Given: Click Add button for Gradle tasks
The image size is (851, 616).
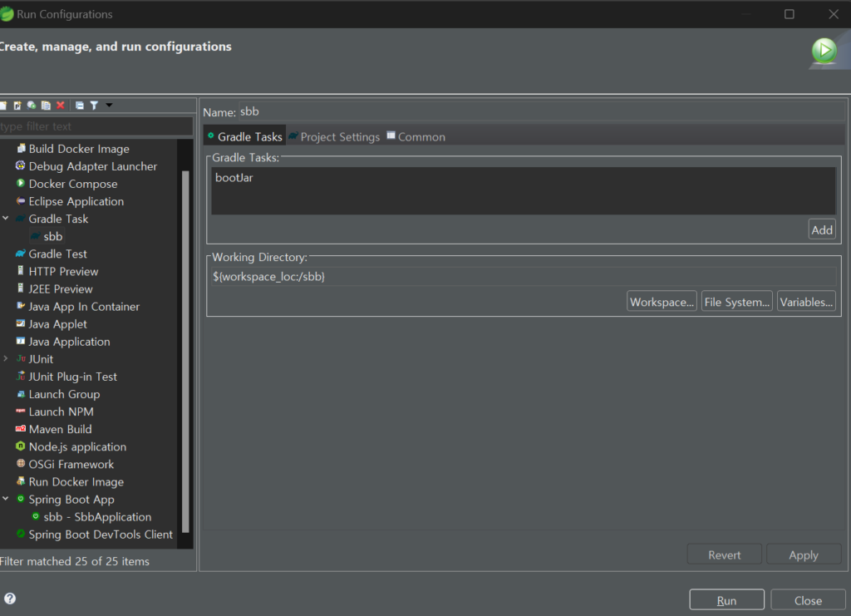Looking at the screenshot, I should pos(822,230).
